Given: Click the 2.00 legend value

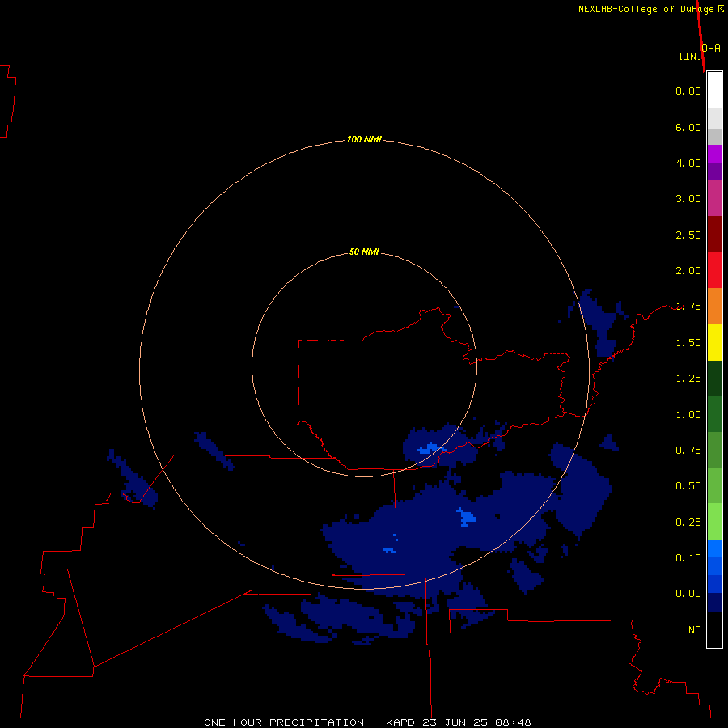Looking at the screenshot, I should (x=688, y=271).
